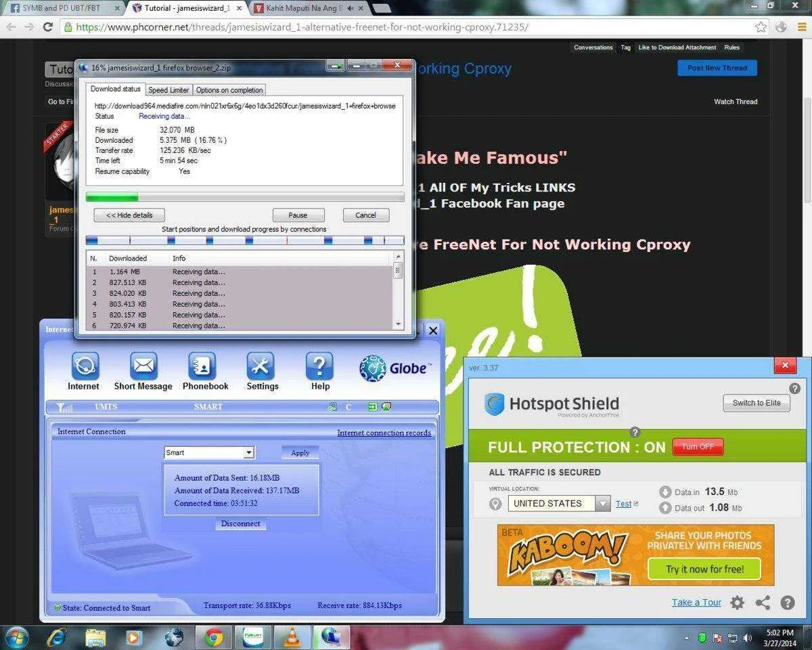Open Hotspot Shield help icon at bottom
The image size is (812, 650).
click(788, 603)
